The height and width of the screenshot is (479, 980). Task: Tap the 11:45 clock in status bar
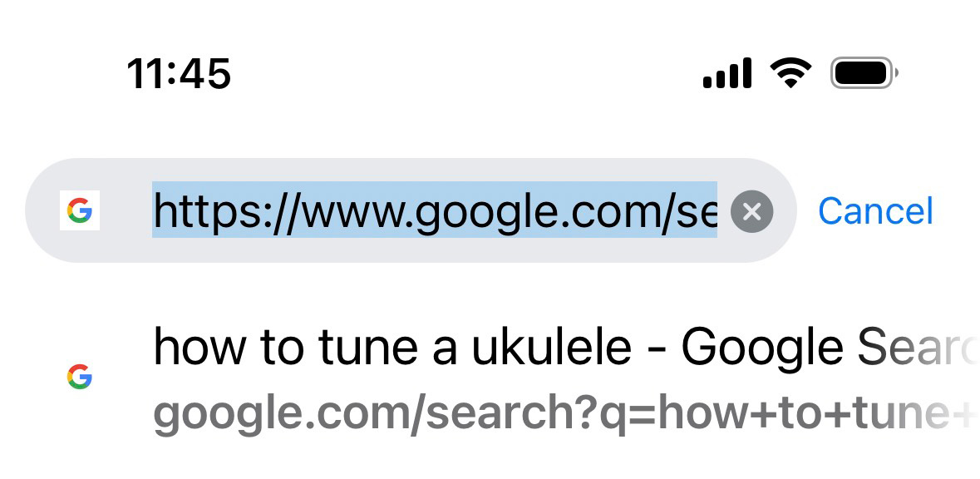[x=179, y=74]
